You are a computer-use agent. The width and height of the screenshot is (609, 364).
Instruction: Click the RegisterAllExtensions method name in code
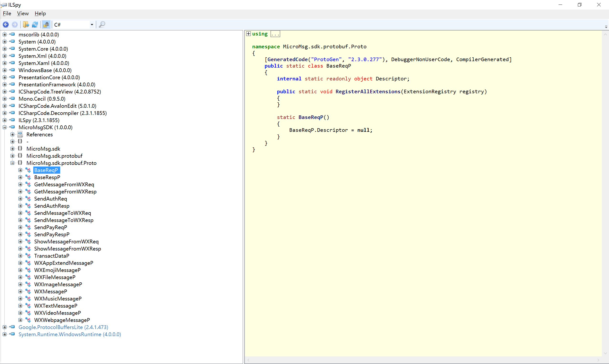point(368,92)
